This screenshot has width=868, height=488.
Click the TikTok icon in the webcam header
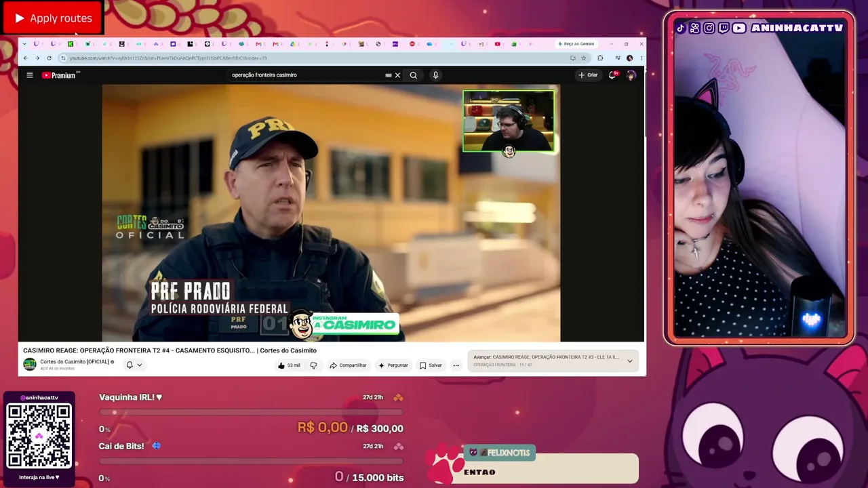coord(680,28)
